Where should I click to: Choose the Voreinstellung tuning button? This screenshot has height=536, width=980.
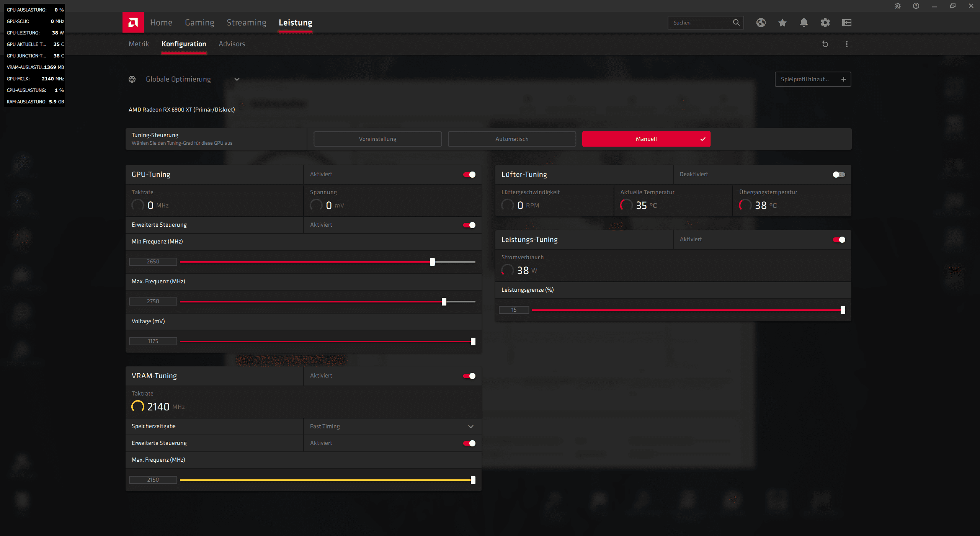377,139
